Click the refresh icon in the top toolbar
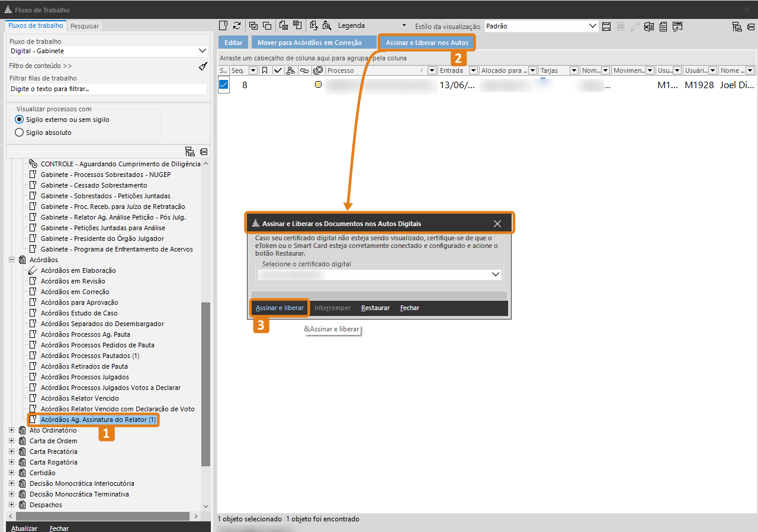758x532 pixels. (237, 26)
